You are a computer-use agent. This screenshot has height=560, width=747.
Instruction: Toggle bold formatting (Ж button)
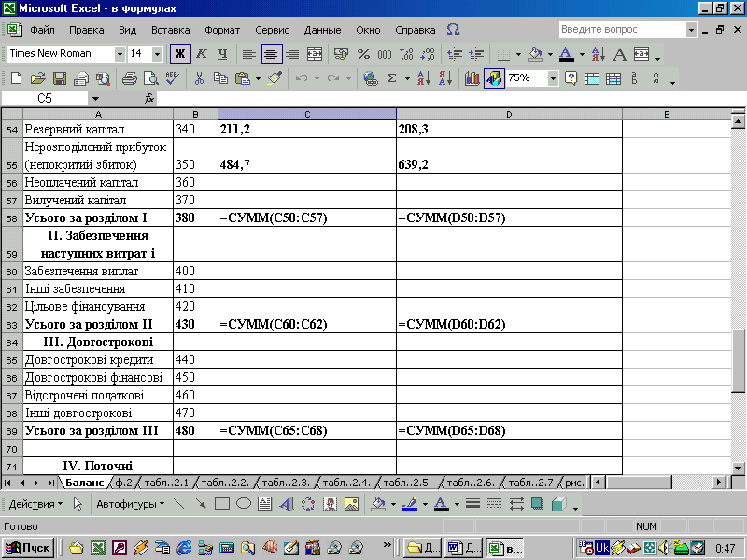180,54
